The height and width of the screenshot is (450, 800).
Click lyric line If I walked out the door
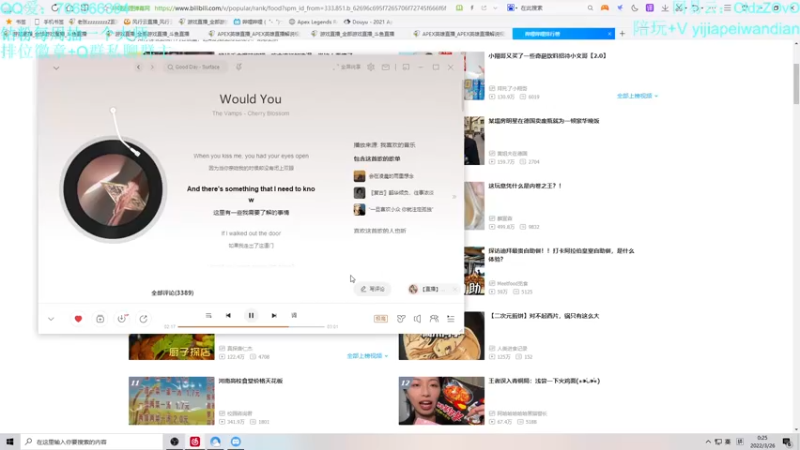pyautogui.click(x=251, y=233)
